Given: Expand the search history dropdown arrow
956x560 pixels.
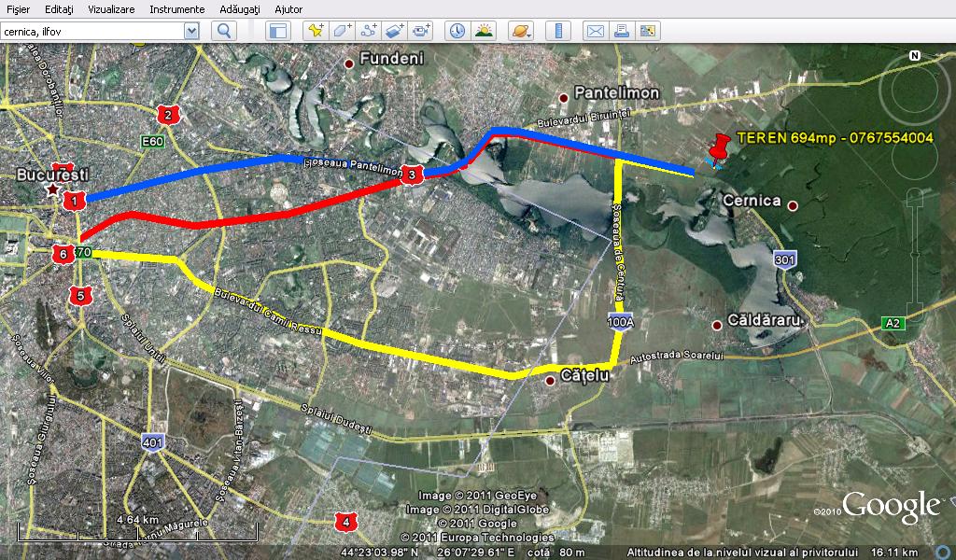Looking at the screenshot, I should [191, 31].
